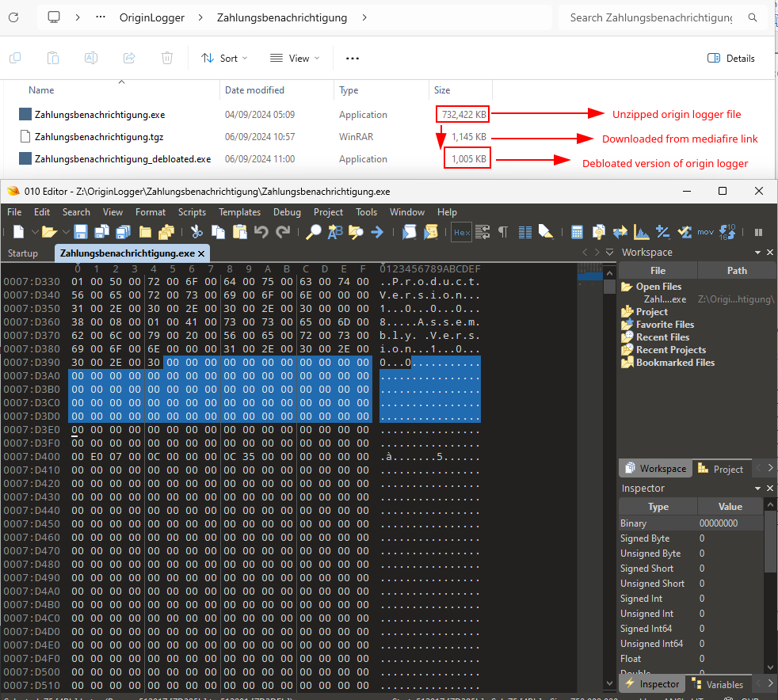Click the base converter 10/16 icon

[x=727, y=231]
